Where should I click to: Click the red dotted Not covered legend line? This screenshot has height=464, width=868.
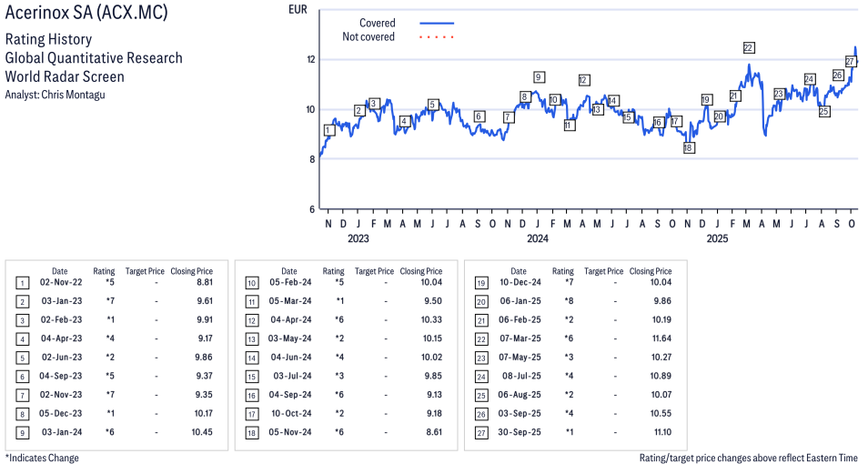(x=437, y=37)
